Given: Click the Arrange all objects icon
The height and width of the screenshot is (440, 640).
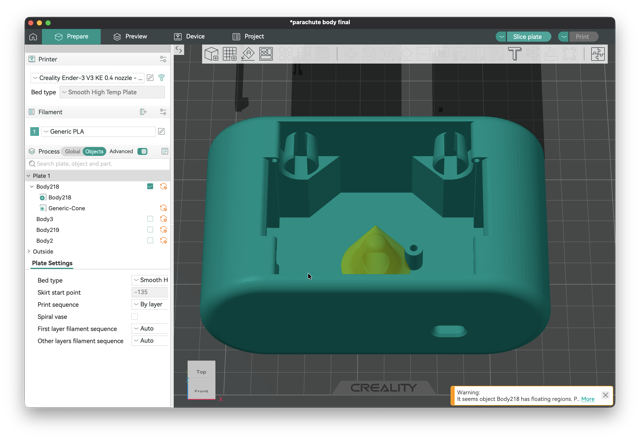Looking at the screenshot, I should (266, 54).
